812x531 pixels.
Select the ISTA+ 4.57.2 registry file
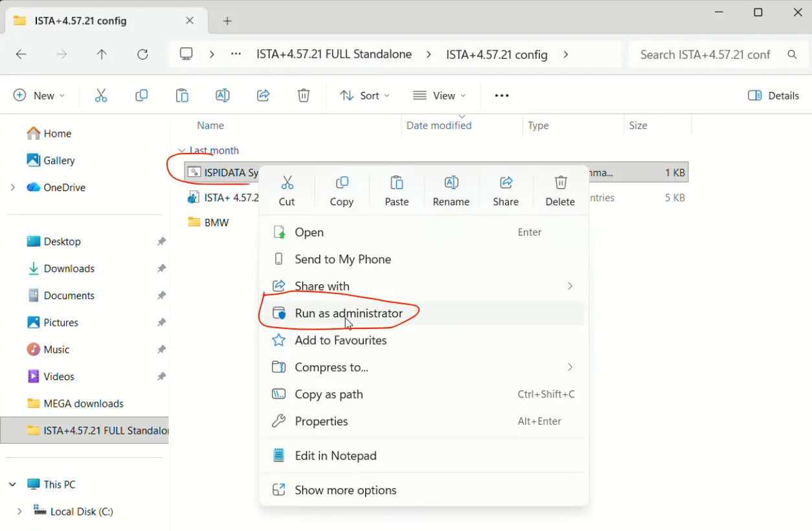223,198
